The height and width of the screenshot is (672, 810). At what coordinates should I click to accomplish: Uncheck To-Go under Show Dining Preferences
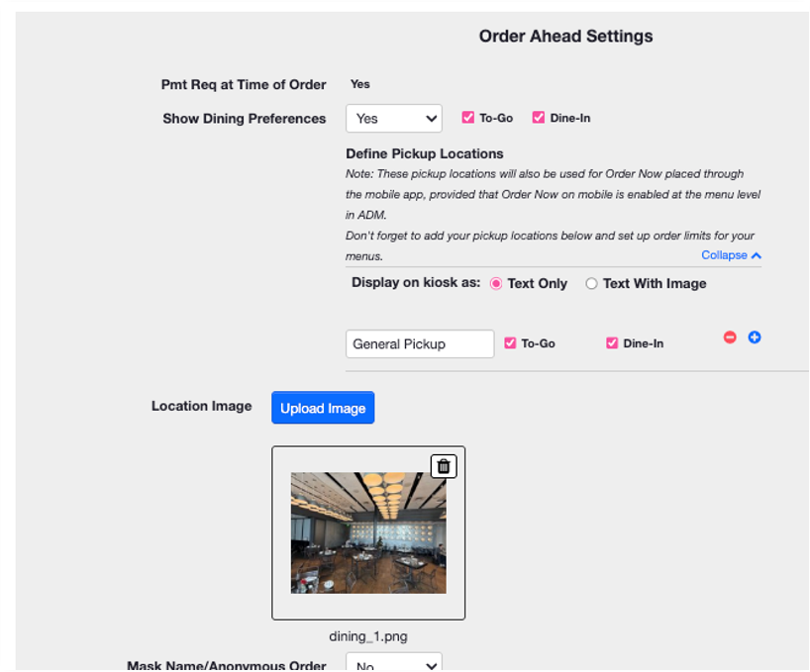[468, 118]
